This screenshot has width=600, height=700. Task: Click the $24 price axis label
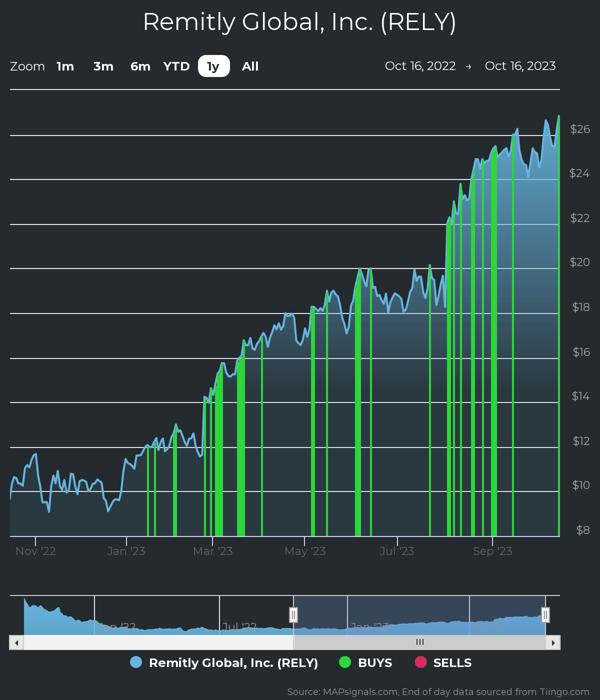[580, 173]
